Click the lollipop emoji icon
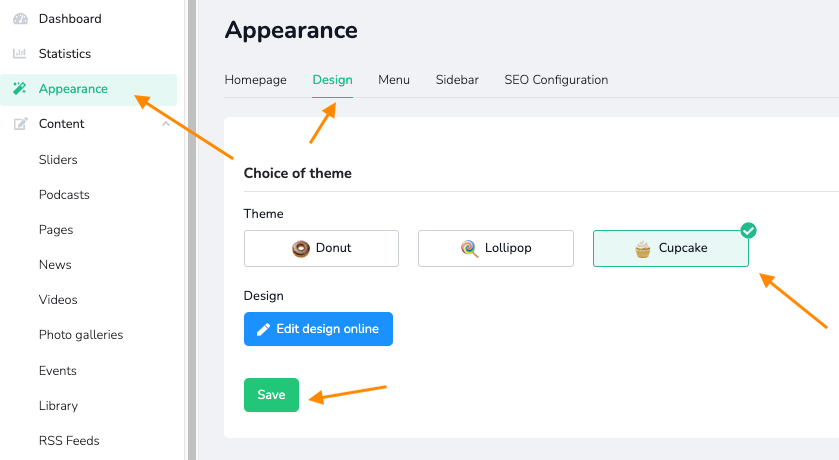Viewport: 839px width, 460px height. pyautogui.click(x=469, y=248)
